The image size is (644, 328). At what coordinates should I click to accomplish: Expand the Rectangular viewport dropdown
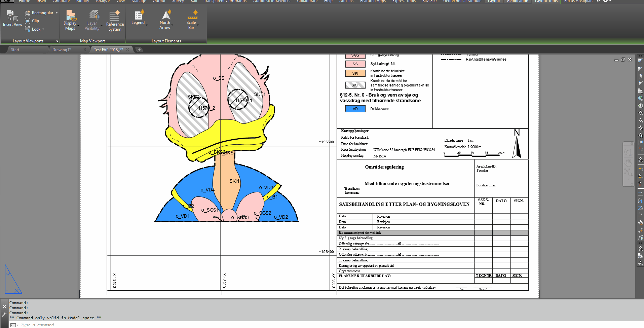point(56,13)
